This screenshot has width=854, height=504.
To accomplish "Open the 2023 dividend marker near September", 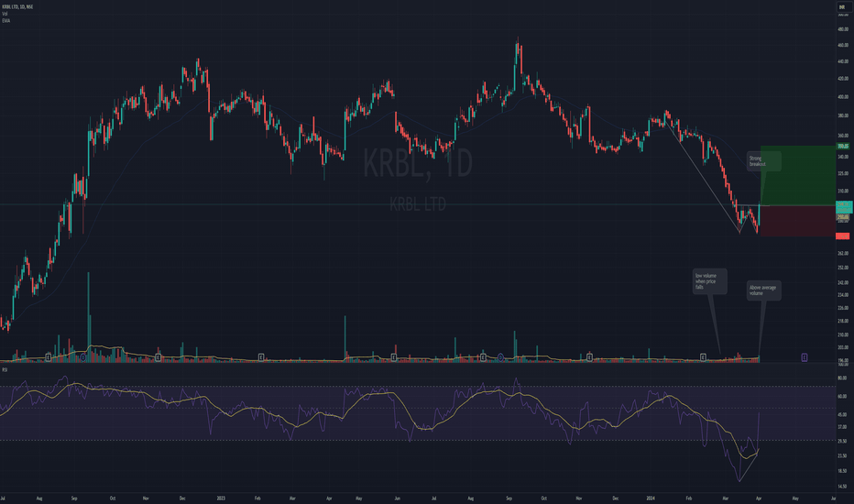I will pyautogui.click(x=500, y=357).
